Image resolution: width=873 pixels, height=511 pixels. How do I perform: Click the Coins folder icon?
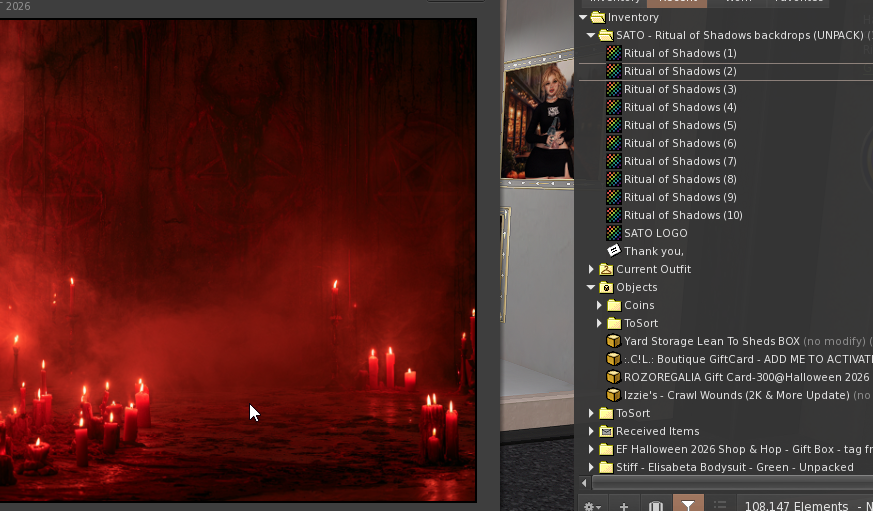click(x=614, y=305)
